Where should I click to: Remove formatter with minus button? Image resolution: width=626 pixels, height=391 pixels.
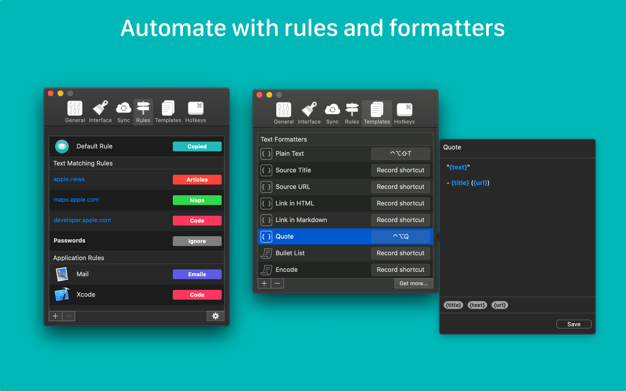click(277, 283)
